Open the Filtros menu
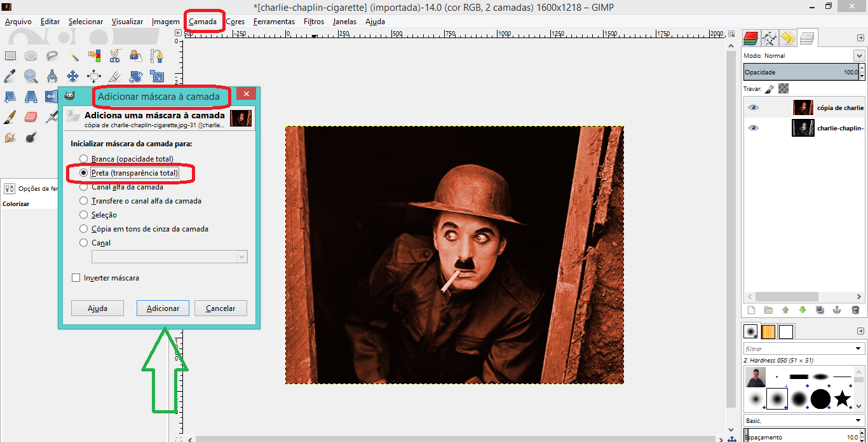The width and height of the screenshot is (868, 442). [x=314, y=22]
